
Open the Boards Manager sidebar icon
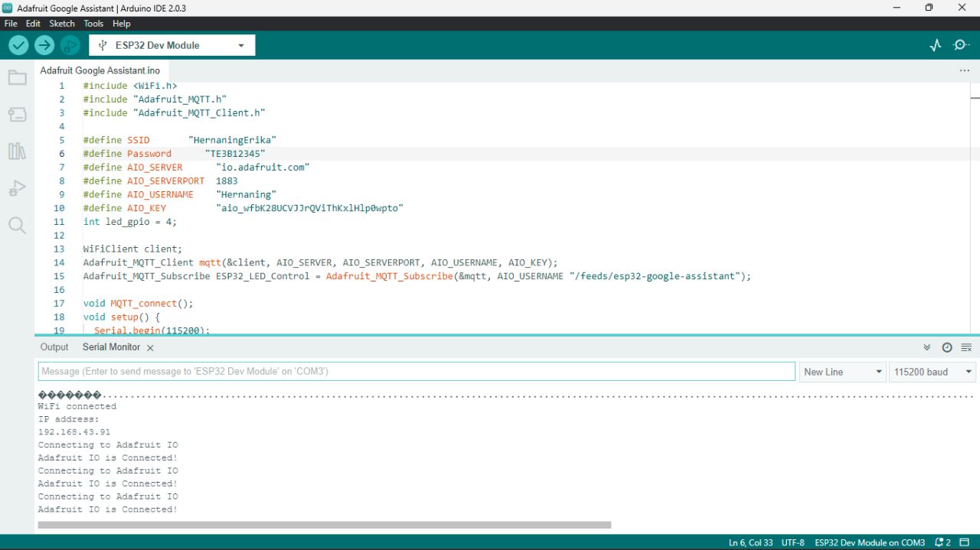point(17,115)
